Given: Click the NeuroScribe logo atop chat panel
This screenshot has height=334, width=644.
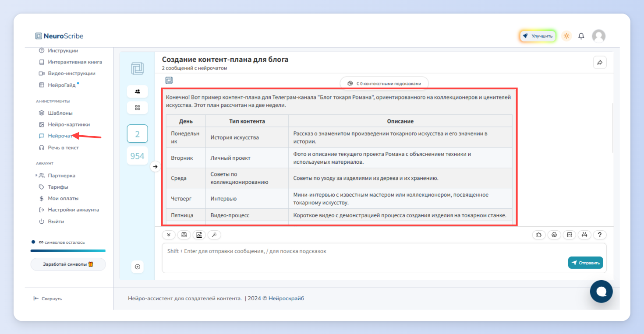Looking at the screenshot, I should pyautogui.click(x=138, y=69).
